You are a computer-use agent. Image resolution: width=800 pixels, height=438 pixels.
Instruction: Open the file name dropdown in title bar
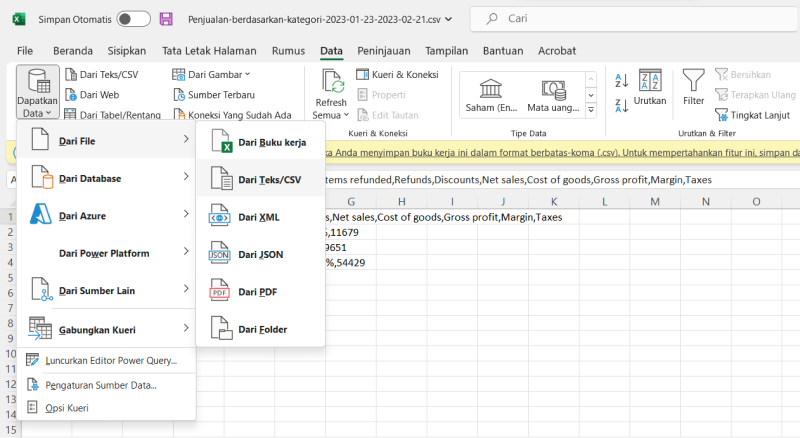point(448,19)
